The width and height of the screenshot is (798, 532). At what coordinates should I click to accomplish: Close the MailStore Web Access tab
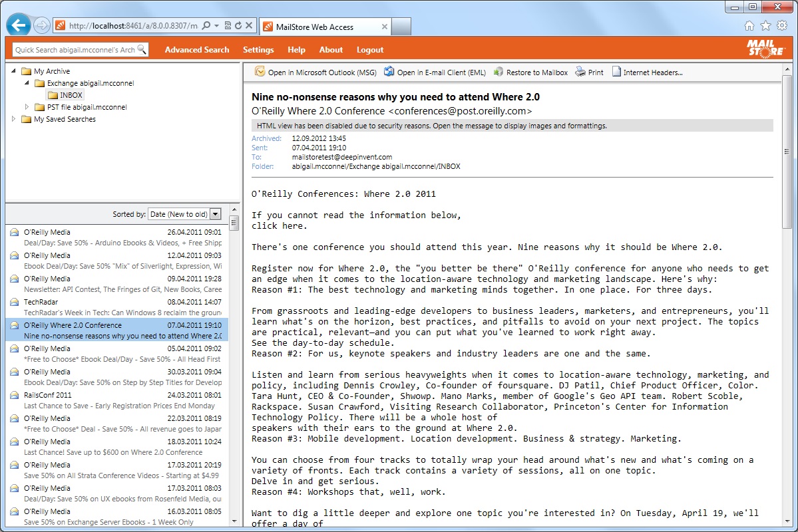[384, 27]
